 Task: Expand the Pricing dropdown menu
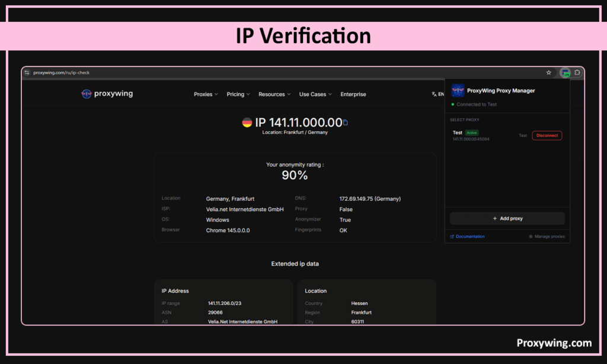(238, 94)
